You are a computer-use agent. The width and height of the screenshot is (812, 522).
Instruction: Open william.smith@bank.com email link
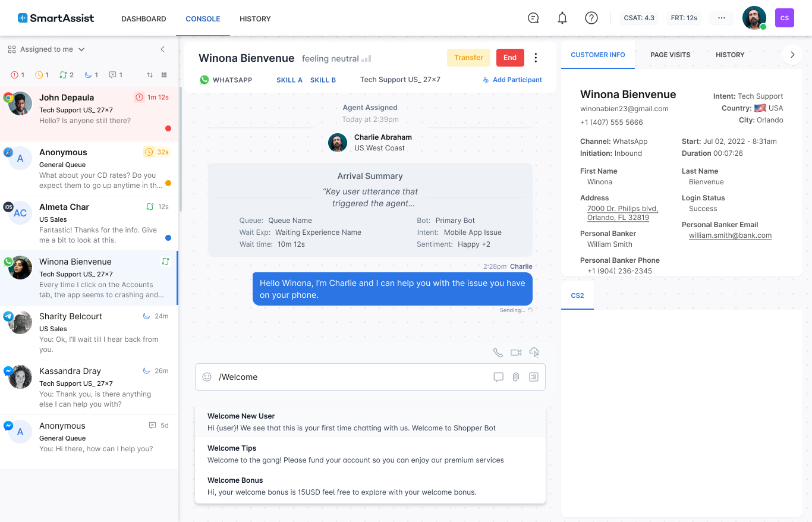point(730,235)
